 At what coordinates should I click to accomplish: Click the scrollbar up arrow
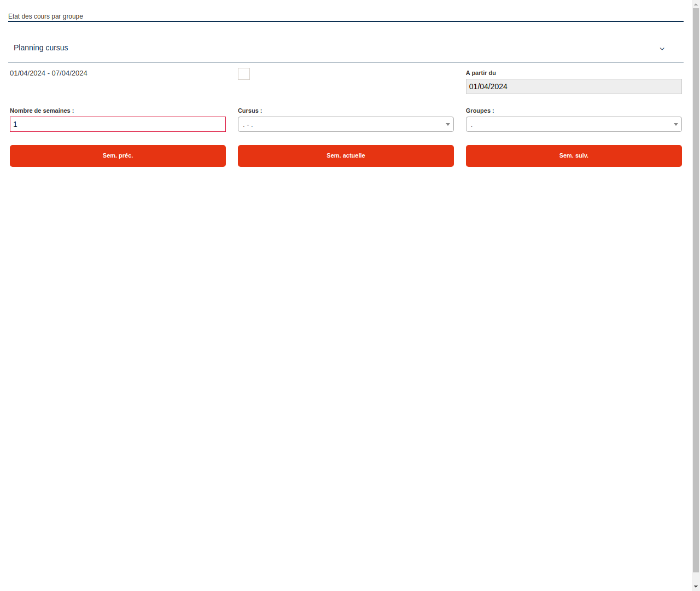(x=696, y=4)
